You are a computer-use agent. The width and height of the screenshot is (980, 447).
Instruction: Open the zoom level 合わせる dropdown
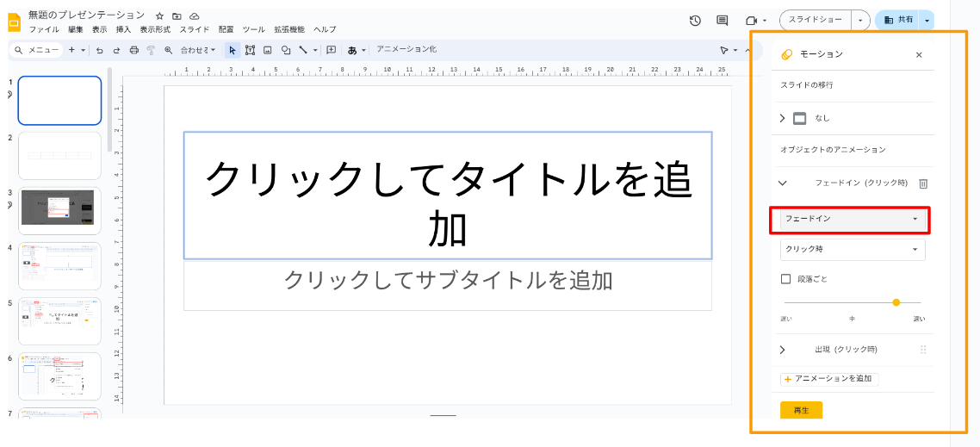point(198,50)
